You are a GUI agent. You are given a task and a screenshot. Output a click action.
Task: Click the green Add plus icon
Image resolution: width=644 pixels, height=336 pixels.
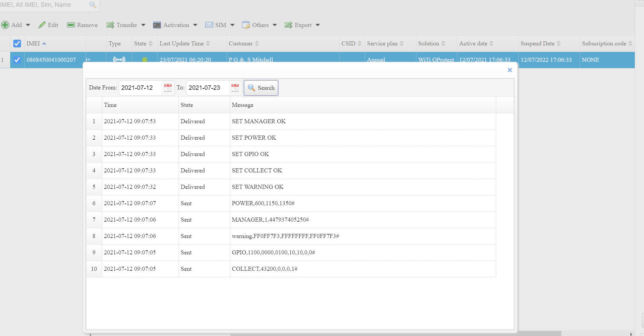point(5,25)
